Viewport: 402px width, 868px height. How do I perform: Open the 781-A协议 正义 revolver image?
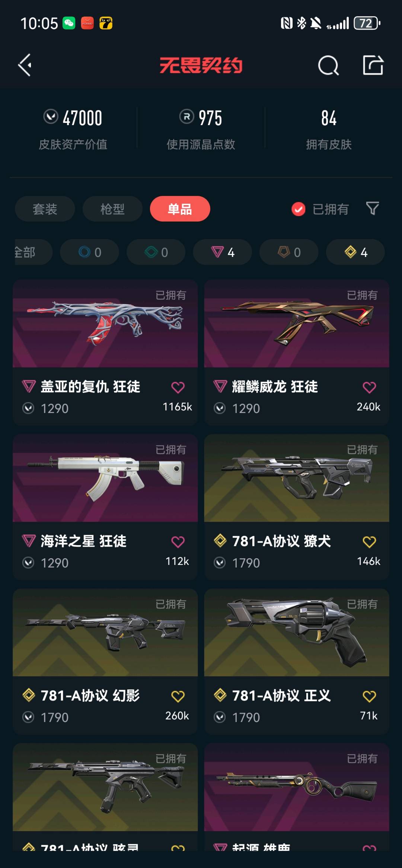297,633
